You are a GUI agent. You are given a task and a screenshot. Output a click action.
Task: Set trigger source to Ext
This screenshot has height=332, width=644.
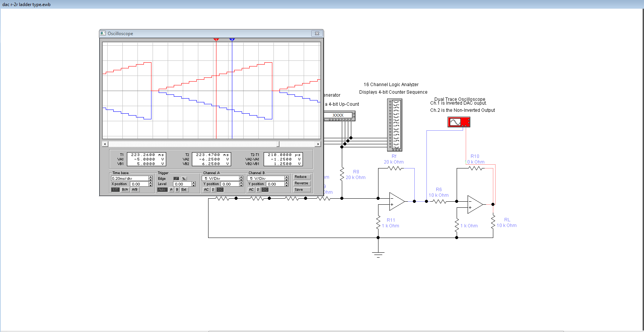click(x=184, y=190)
